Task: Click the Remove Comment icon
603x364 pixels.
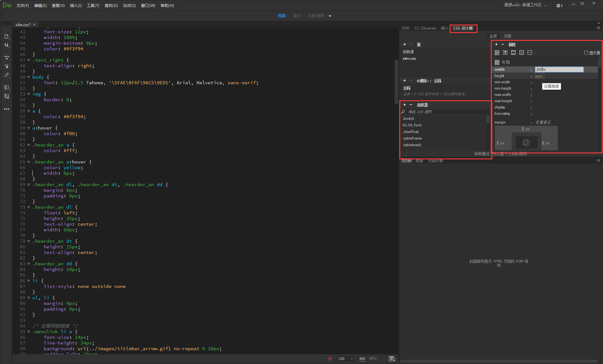Action: [x=7, y=97]
